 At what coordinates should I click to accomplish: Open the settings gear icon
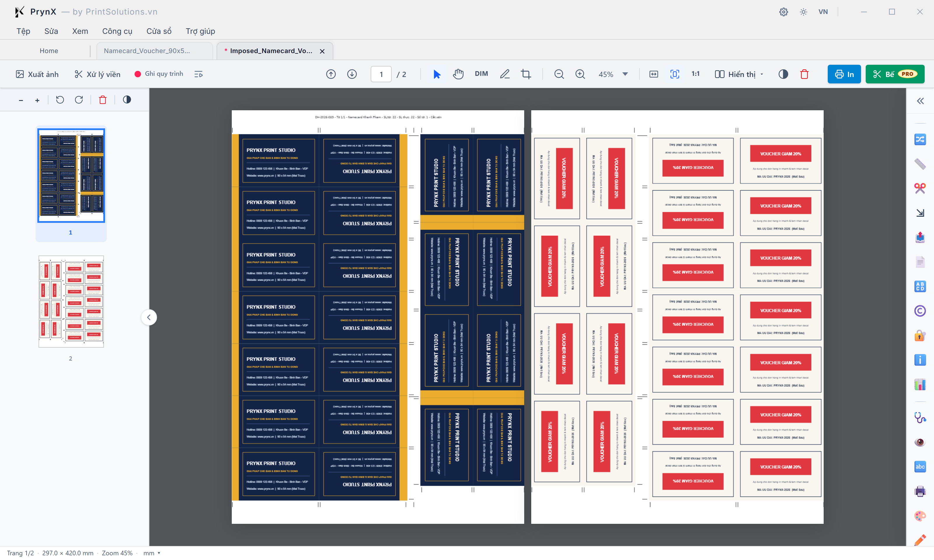(x=783, y=12)
